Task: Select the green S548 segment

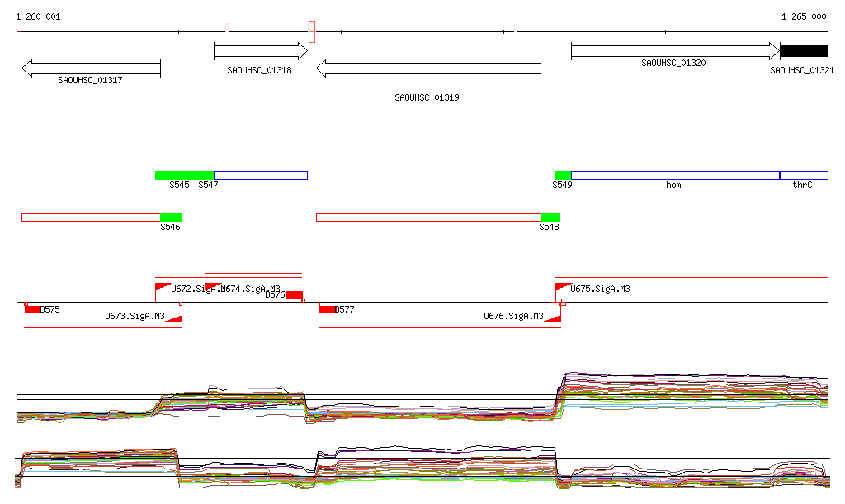Action: pos(550,217)
